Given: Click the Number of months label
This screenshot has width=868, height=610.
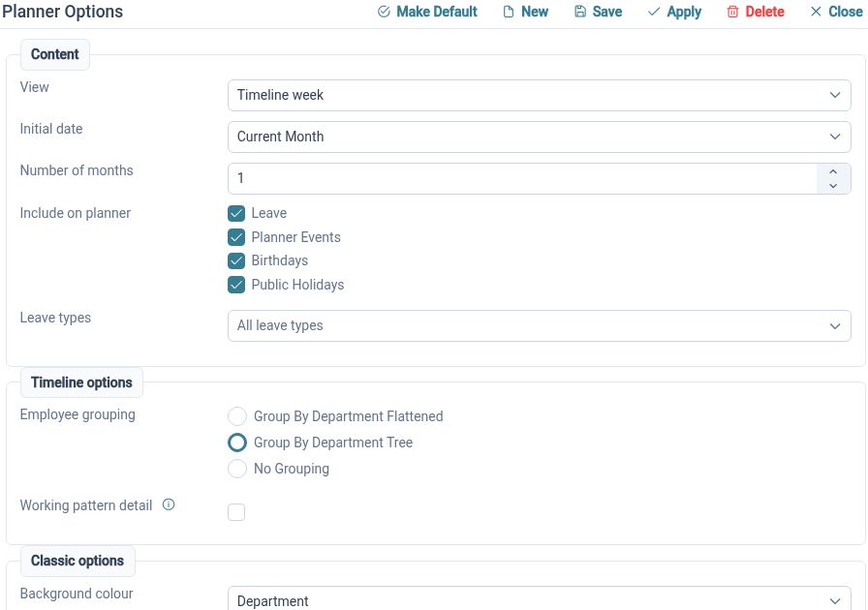Looking at the screenshot, I should [77, 170].
